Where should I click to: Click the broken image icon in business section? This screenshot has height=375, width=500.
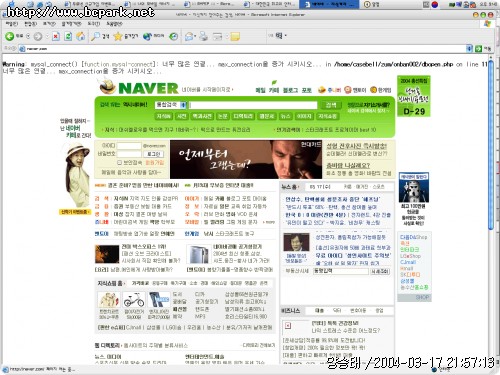288,326
